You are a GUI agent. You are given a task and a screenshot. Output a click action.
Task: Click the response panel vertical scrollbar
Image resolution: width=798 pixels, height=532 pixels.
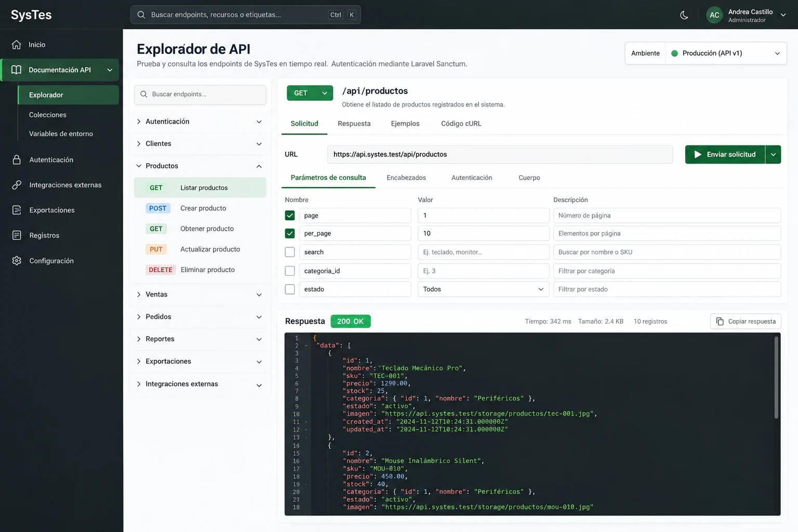tap(776, 377)
